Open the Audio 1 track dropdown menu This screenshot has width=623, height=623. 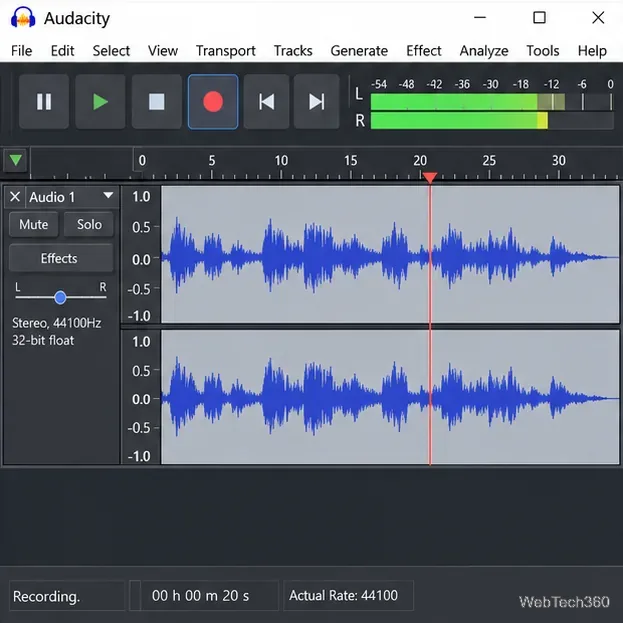108,195
